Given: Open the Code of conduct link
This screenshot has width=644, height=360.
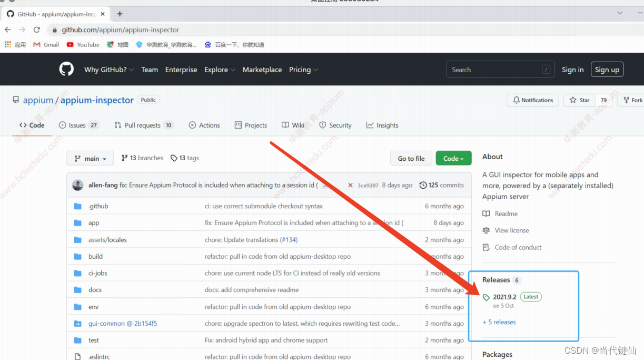Looking at the screenshot, I should [512, 247].
